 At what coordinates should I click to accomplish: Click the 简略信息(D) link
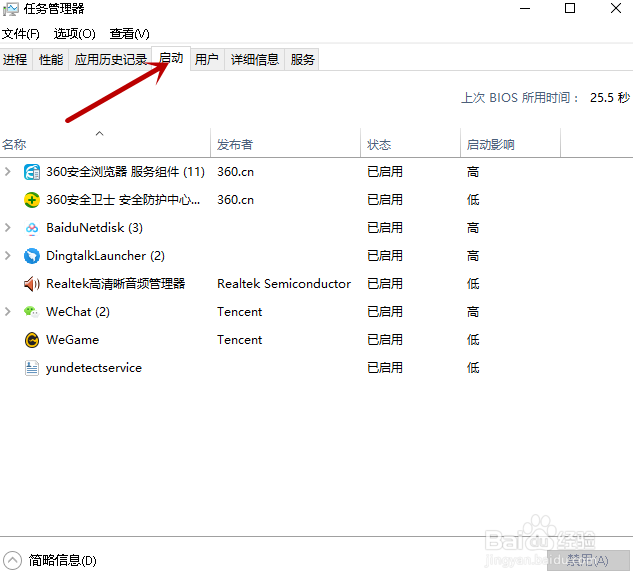[63, 561]
